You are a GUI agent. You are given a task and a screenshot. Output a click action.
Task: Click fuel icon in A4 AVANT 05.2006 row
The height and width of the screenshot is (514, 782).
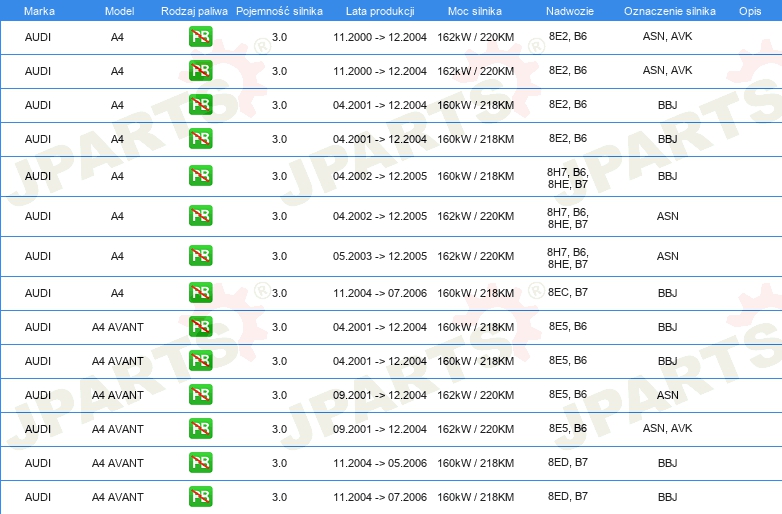[x=200, y=463]
